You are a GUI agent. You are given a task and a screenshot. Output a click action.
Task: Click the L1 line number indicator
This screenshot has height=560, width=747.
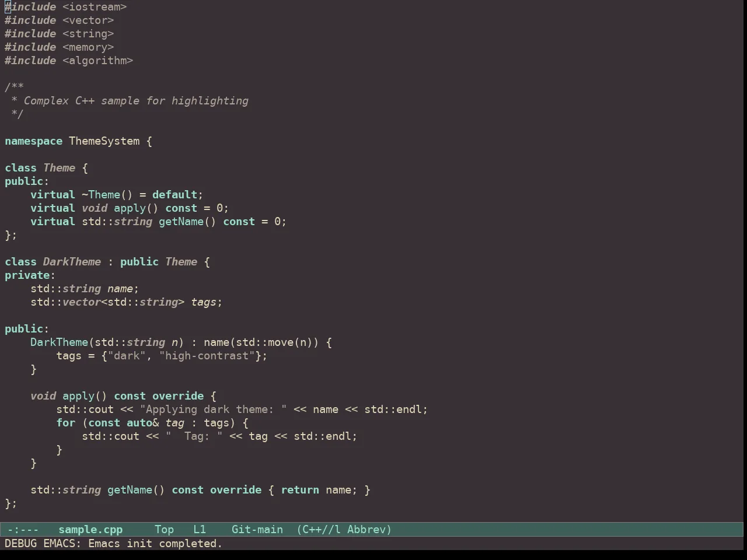pos(200,530)
